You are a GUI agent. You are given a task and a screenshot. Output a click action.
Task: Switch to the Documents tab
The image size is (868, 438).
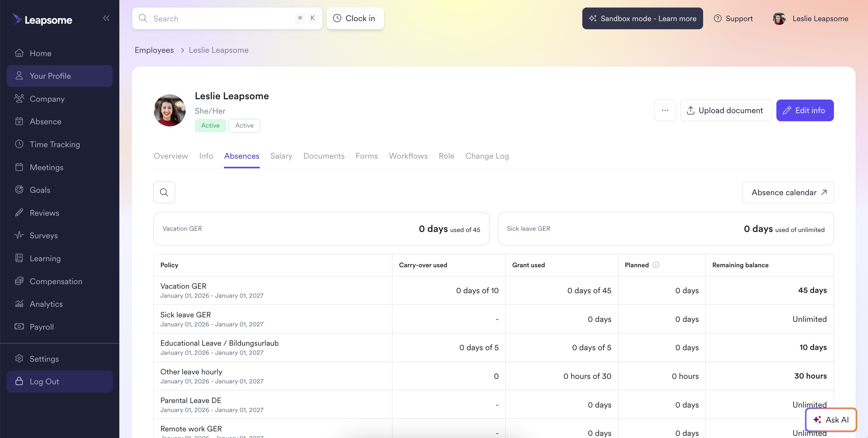[324, 156]
